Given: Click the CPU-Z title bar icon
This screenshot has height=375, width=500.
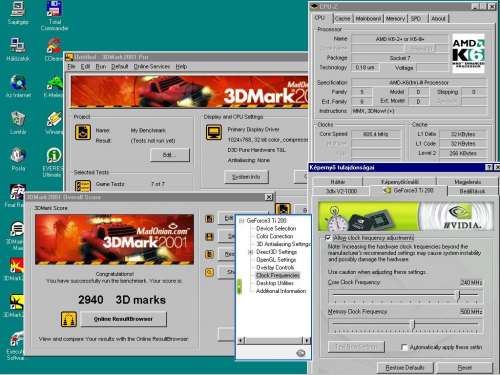Looking at the screenshot, I should (x=314, y=6).
